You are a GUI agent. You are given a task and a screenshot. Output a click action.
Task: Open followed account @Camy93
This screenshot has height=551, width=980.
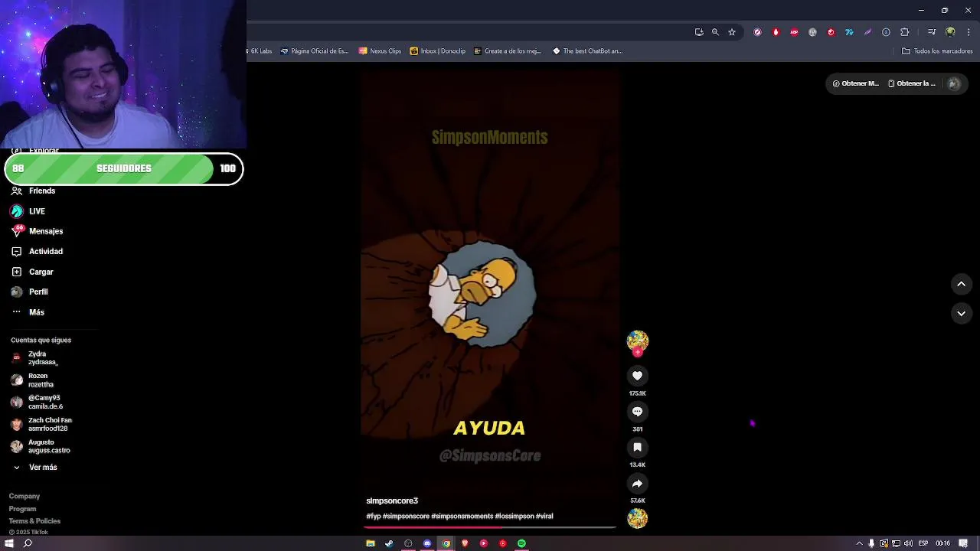(37, 403)
